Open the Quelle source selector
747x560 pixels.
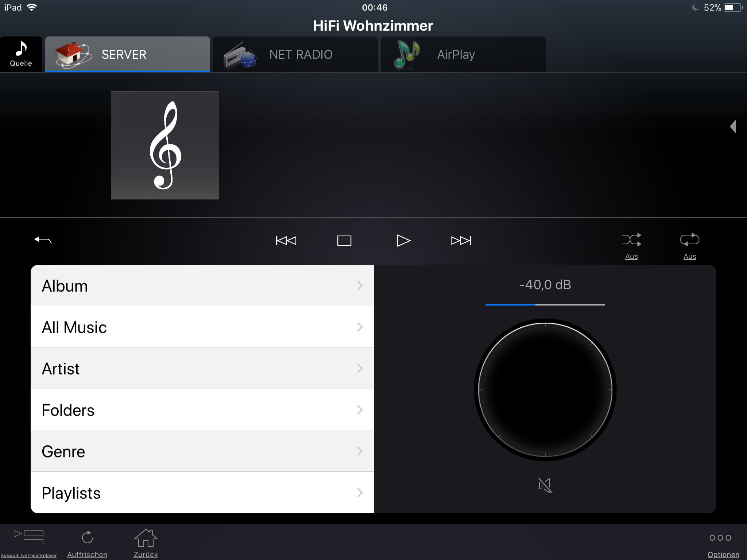click(21, 54)
